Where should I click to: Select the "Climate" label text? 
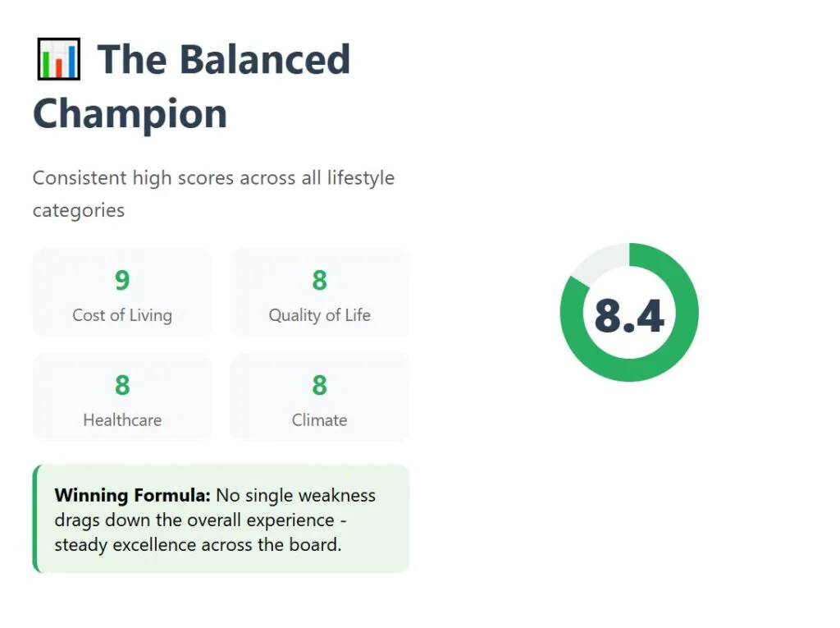319,420
